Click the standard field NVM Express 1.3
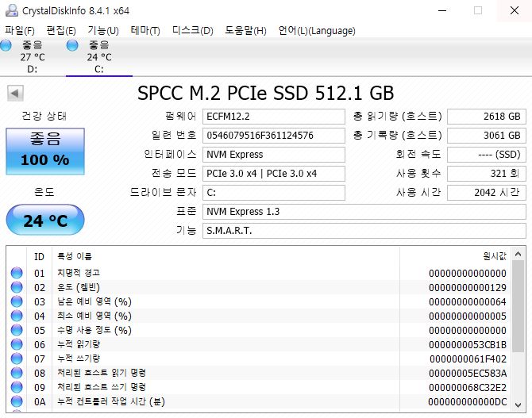This screenshot has height=418, width=532. click(364, 212)
